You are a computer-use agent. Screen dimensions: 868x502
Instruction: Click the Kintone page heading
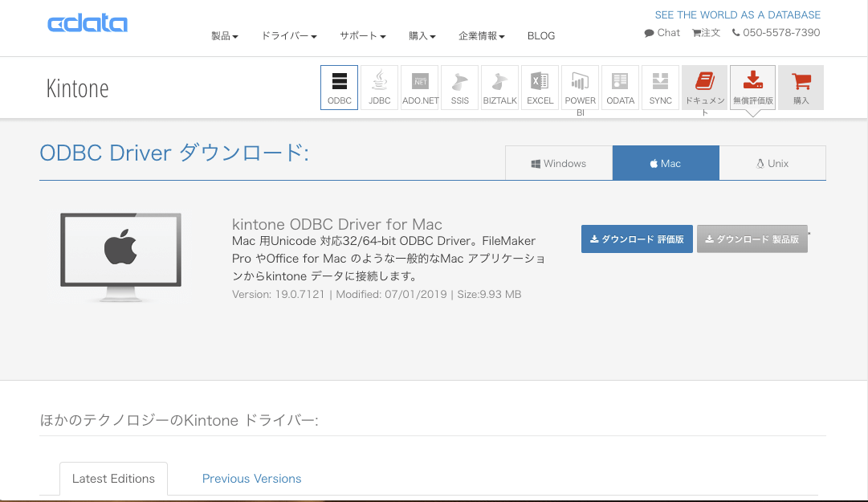point(78,88)
